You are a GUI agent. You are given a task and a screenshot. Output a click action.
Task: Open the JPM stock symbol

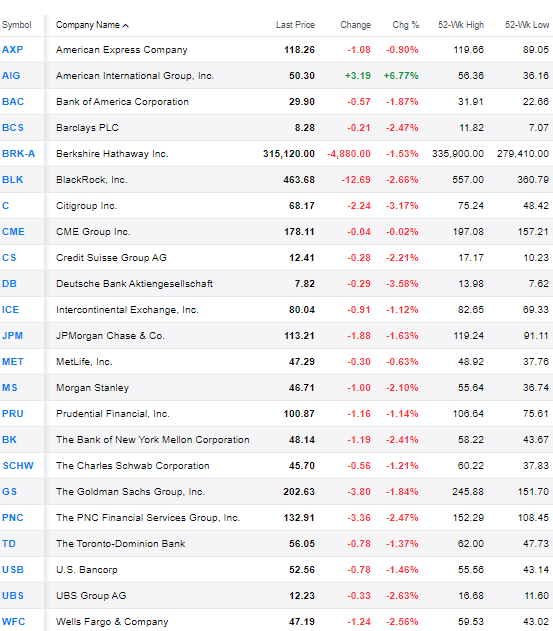(x=12, y=336)
